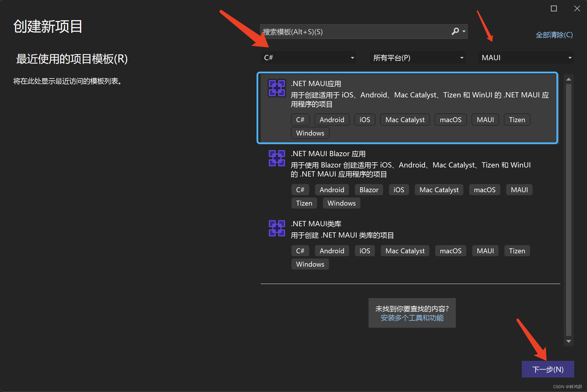Click the Blazor tag on the MAUI Blazor template
Screen dimensions: 587x392
click(369, 190)
